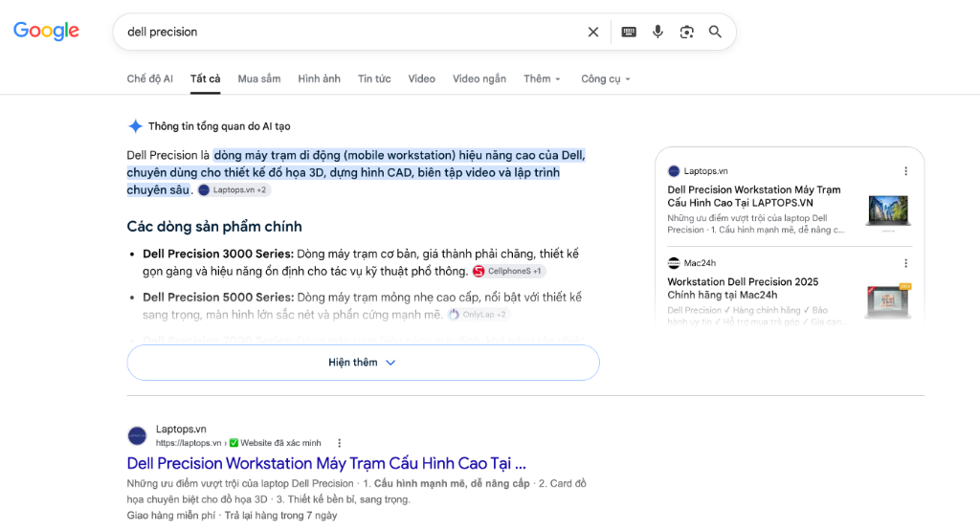Click the green verified website checkmark
980x530 pixels.
234,443
